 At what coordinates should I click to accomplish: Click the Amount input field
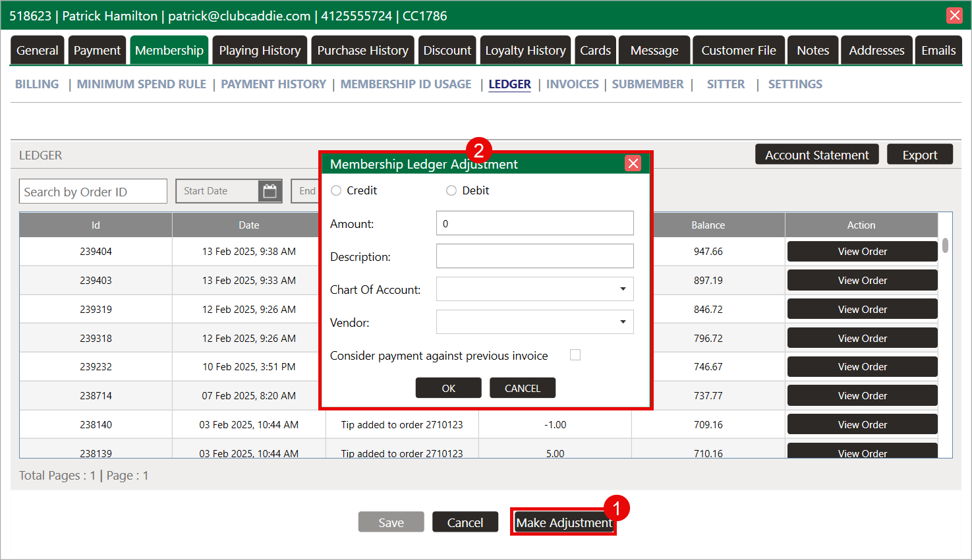coord(535,223)
